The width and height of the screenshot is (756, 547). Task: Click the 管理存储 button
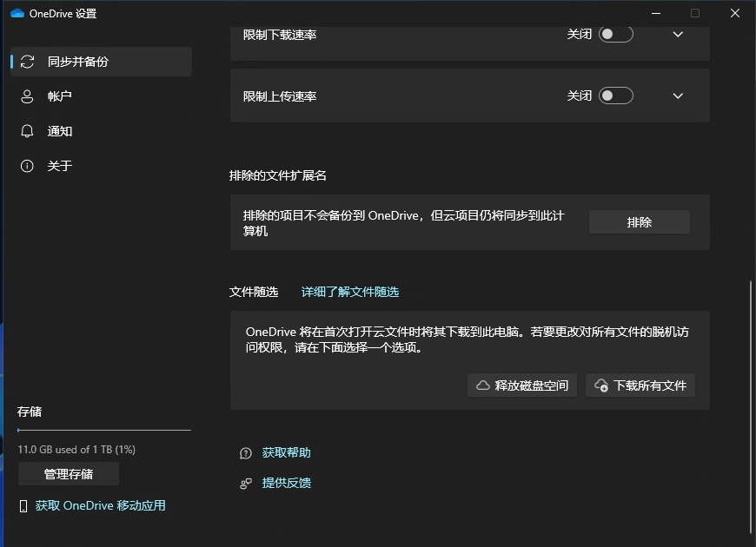69,474
